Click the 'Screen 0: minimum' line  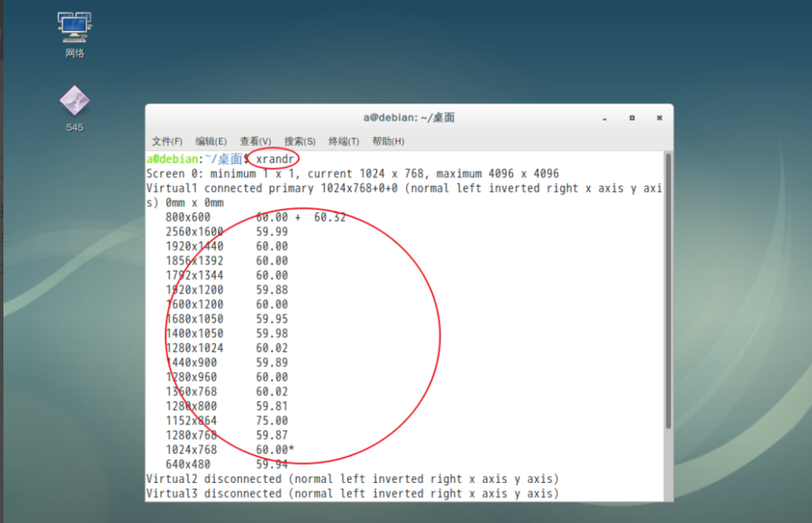(x=352, y=173)
